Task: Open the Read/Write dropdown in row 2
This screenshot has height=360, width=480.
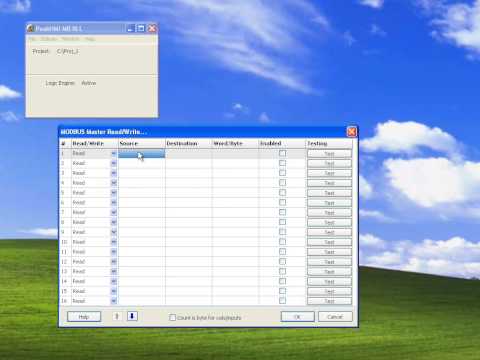Action: click(x=114, y=163)
